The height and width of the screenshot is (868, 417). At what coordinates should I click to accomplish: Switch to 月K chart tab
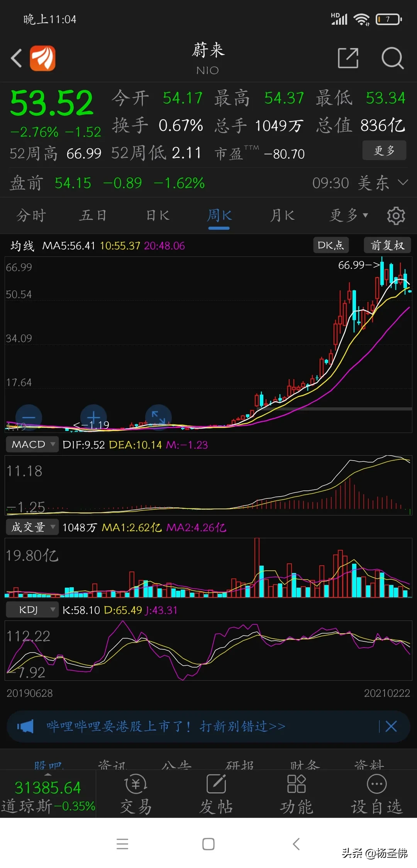pos(282,215)
